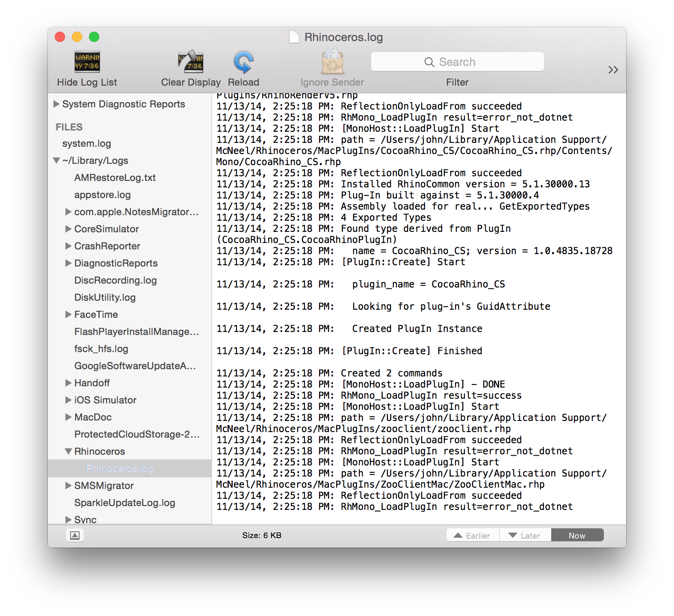Jump to Later log entries

click(525, 536)
